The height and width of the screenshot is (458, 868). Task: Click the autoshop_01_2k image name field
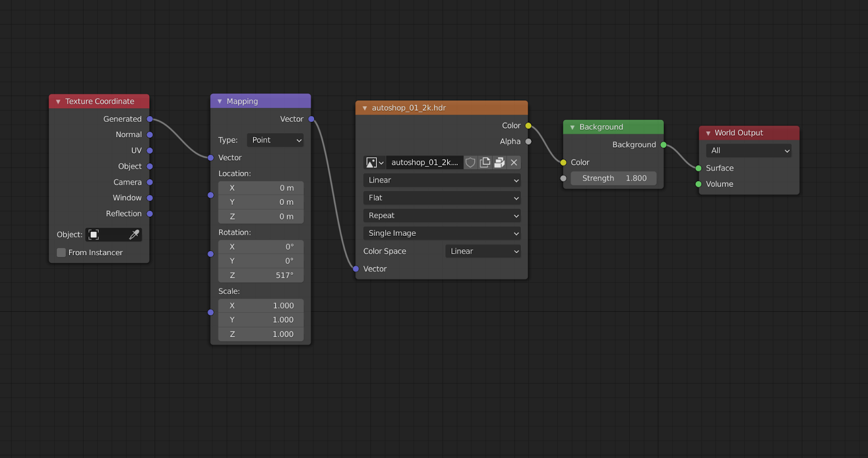click(x=425, y=163)
